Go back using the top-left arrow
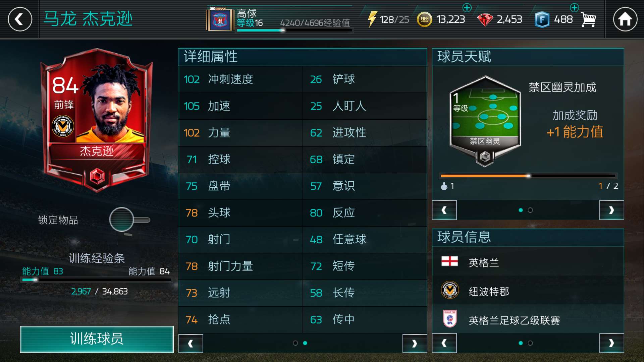Viewport: 644px width, 362px height. [x=20, y=19]
